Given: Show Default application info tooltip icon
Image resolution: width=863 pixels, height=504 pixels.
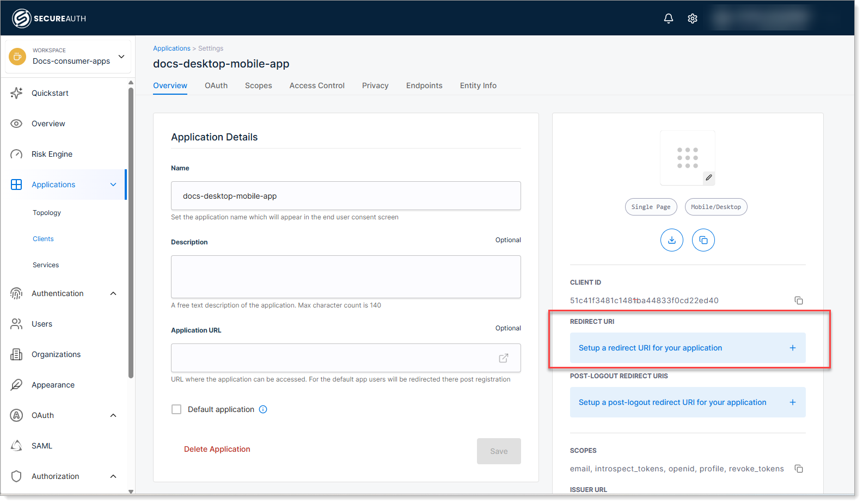Looking at the screenshot, I should pyautogui.click(x=263, y=409).
